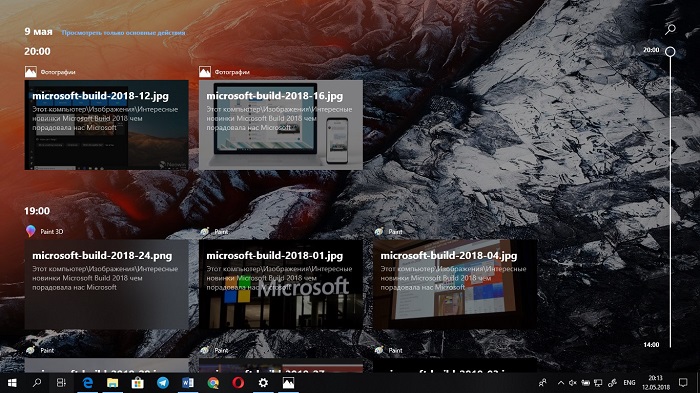Open Microsoft Store from the taskbar

(x=138, y=383)
